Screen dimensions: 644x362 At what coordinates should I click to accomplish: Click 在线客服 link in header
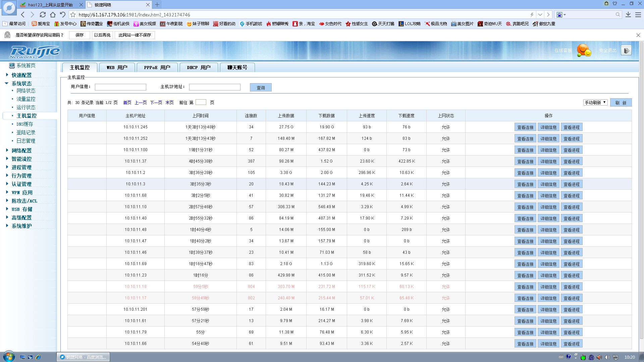pos(563,50)
